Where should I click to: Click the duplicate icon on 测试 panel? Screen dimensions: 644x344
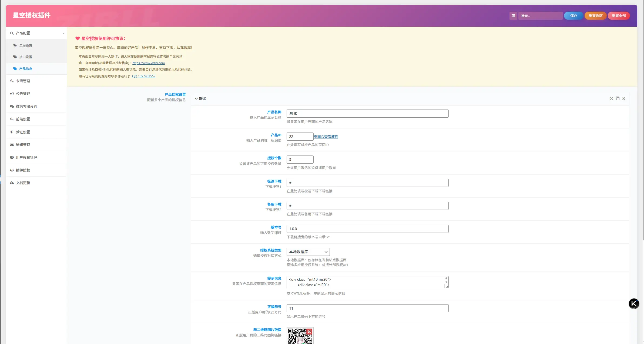pyautogui.click(x=618, y=98)
